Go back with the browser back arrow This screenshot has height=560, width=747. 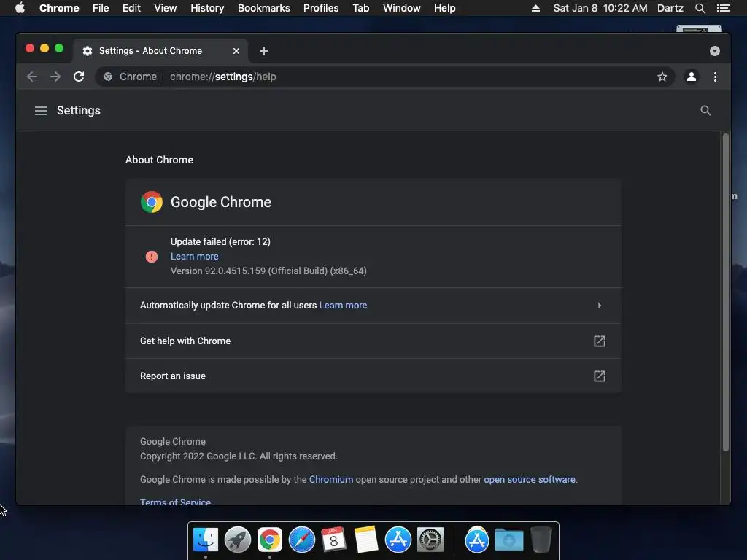pyautogui.click(x=32, y=77)
